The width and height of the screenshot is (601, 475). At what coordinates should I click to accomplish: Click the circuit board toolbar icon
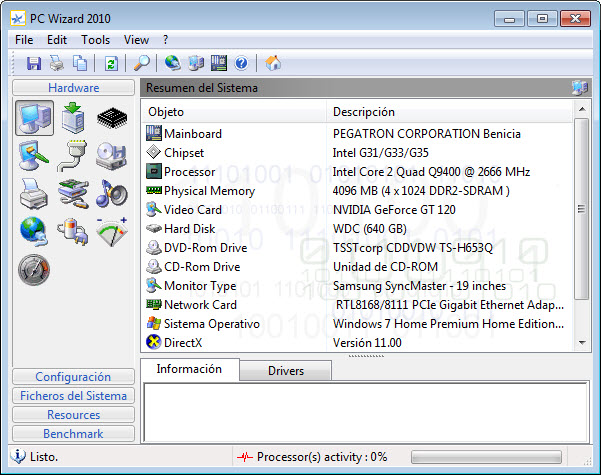click(219, 63)
